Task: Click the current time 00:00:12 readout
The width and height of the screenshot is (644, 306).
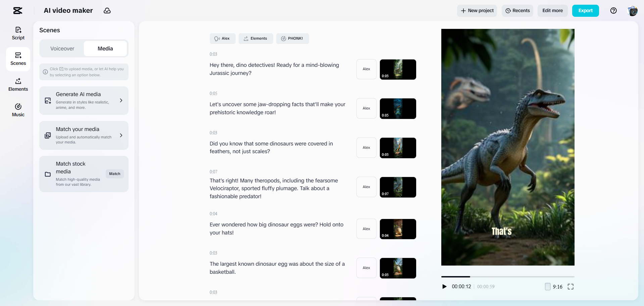Action: 461,287
